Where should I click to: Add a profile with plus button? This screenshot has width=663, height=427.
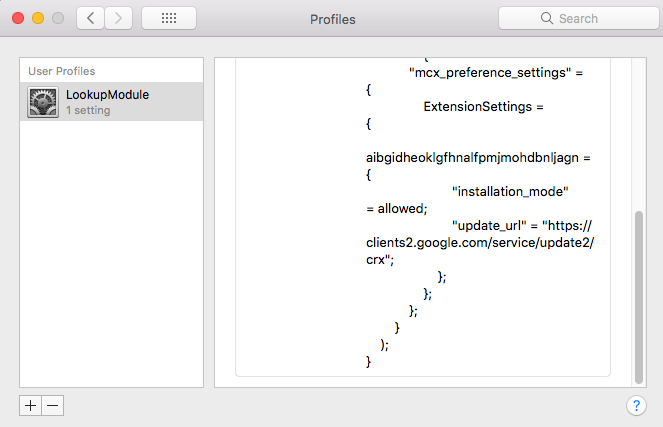(x=30, y=405)
